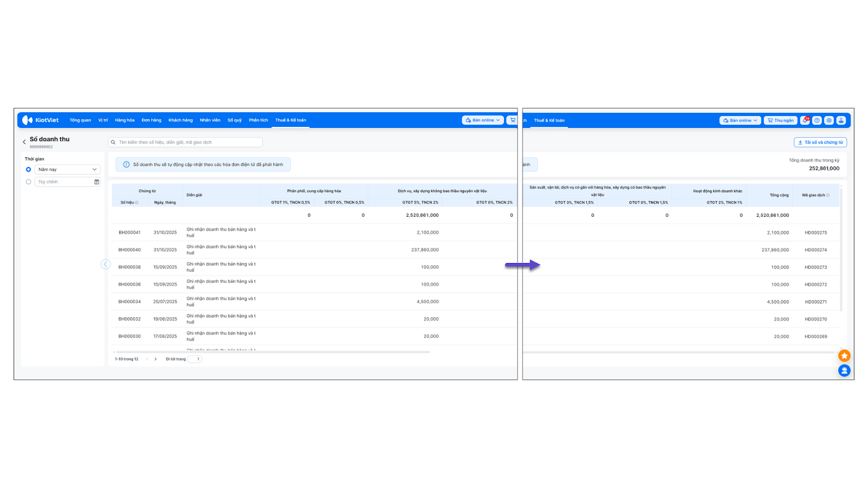Select the Năm nay radio button
This screenshot has width=868, height=488.
point(29,170)
